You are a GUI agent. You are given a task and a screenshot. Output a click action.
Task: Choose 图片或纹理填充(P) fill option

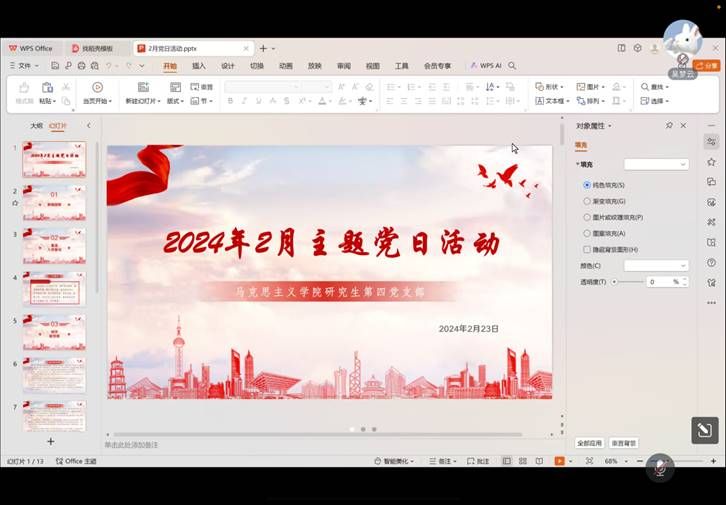[x=587, y=217]
